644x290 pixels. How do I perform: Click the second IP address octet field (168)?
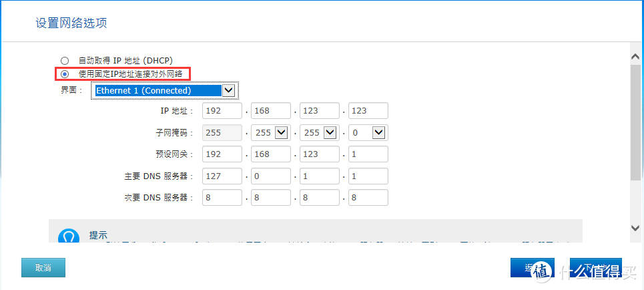tap(271, 111)
